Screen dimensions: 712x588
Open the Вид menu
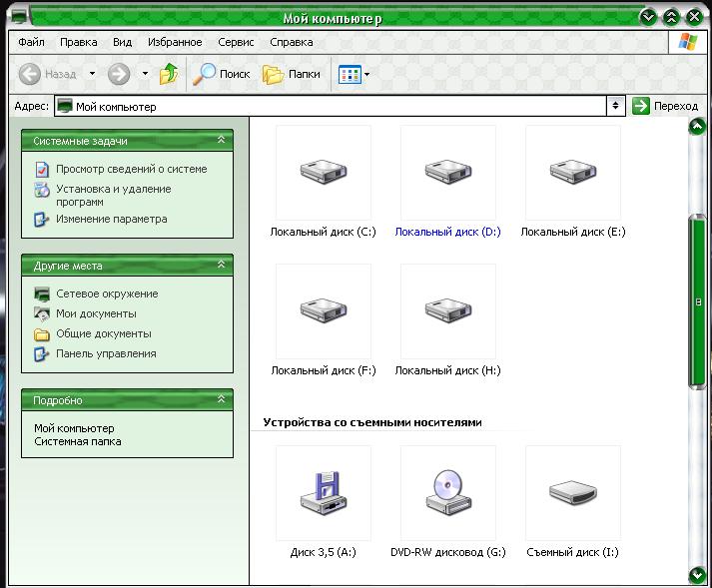tap(122, 42)
